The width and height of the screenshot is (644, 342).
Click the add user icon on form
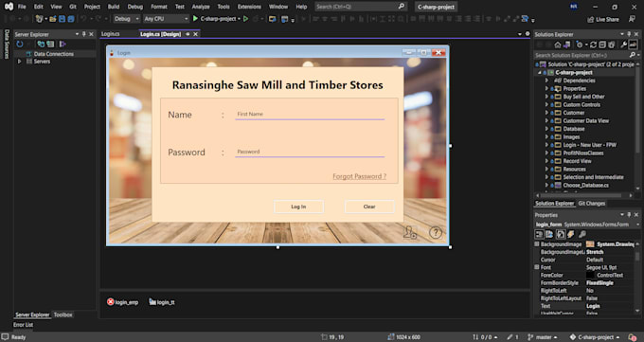click(x=409, y=233)
